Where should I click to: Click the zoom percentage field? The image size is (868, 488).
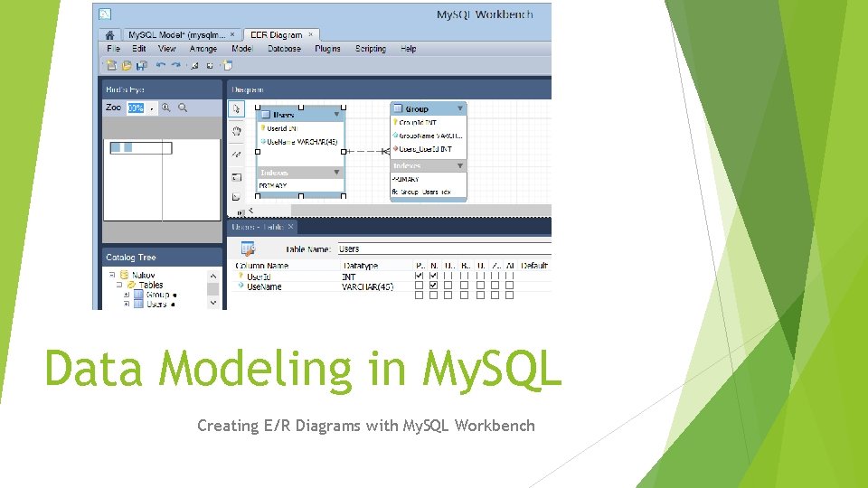coord(136,108)
